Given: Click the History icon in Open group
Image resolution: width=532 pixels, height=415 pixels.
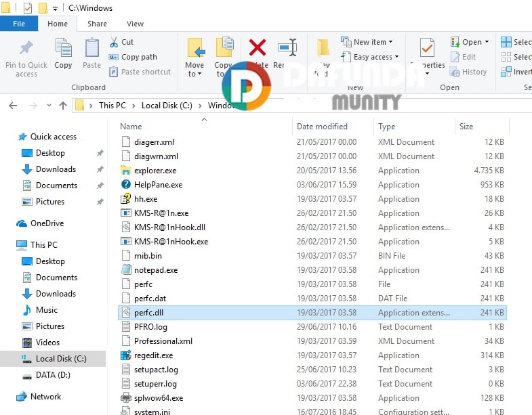Looking at the screenshot, I should tap(455, 72).
